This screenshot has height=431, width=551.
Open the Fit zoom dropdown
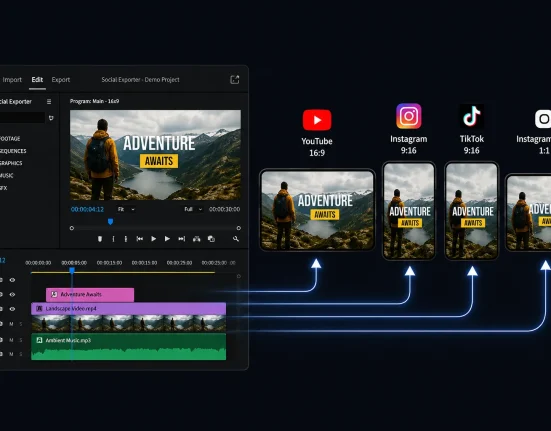pos(126,209)
